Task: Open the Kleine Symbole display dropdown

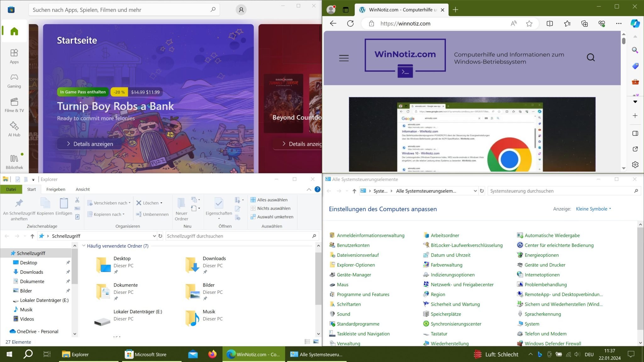Action: pyautogui.click(x=593, y=209)
